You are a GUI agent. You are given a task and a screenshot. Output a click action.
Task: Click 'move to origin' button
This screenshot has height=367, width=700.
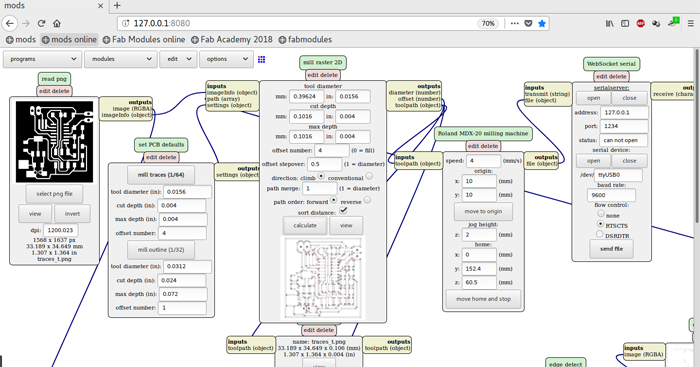coord(483,211)
